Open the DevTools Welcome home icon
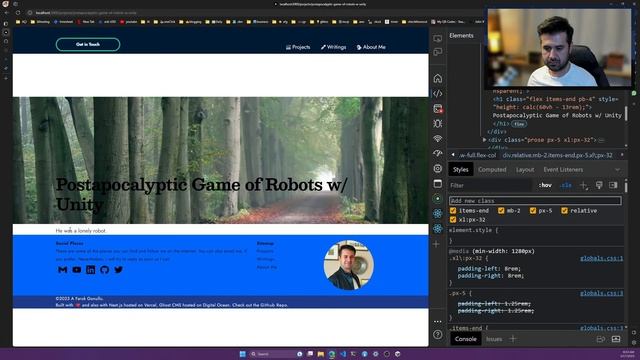The width and height of the screenshot is (640, 360). pos(438,78)
